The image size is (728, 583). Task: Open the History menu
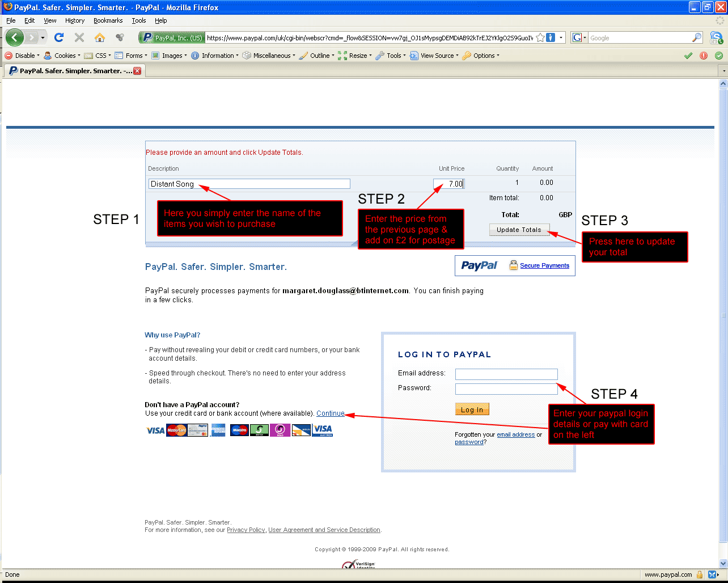click(75, 20)
